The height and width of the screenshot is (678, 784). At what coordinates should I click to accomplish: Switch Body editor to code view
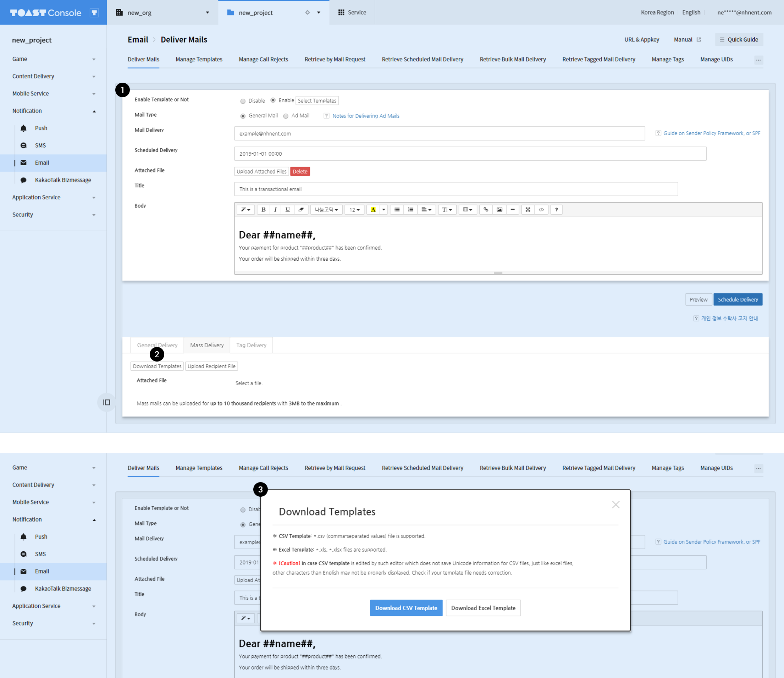(x=541, y=210)
